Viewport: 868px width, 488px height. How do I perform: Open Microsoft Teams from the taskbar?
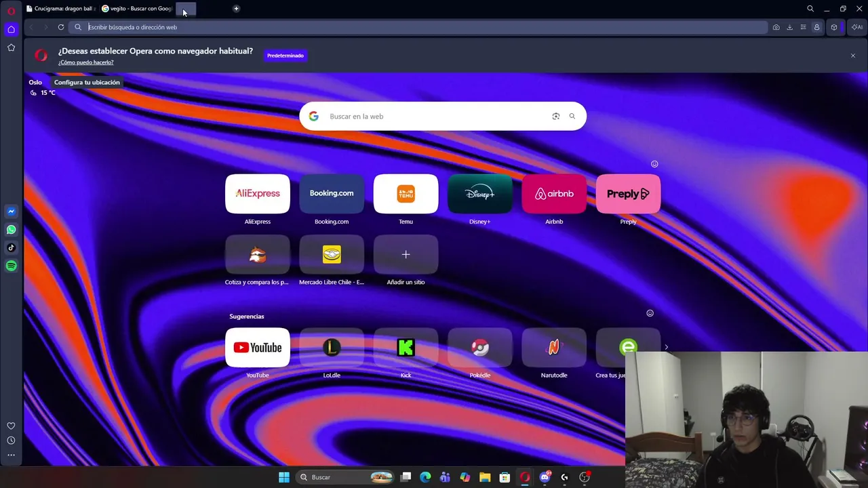pos(445,477)
